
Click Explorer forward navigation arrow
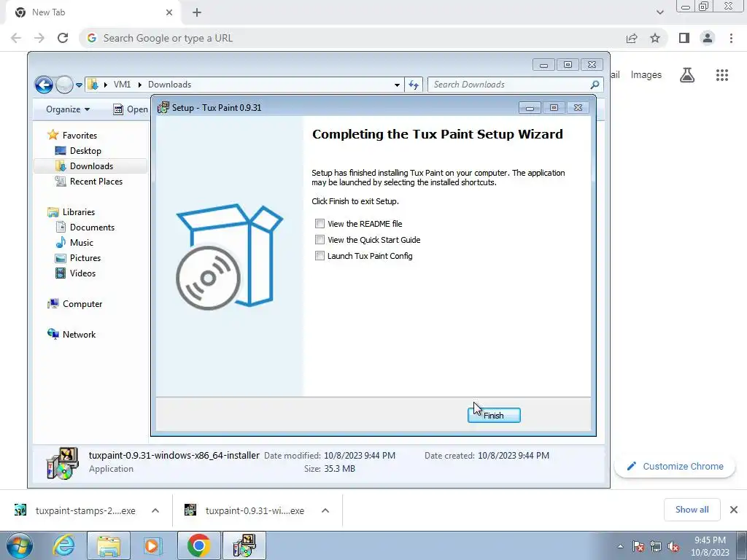[64, 85]
